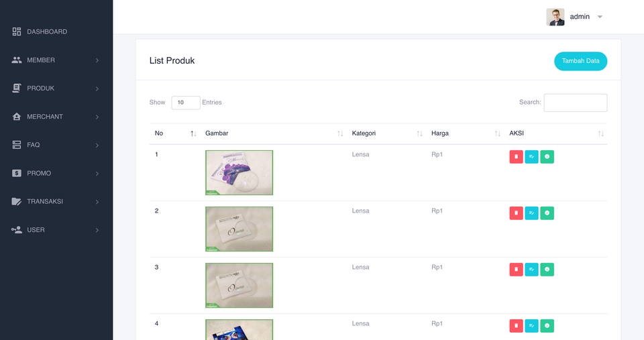Viewport: 644px width, 340px height.
Task: Expand the Member menu chevron
Action: pyautogui.click(x=97, y=60)
